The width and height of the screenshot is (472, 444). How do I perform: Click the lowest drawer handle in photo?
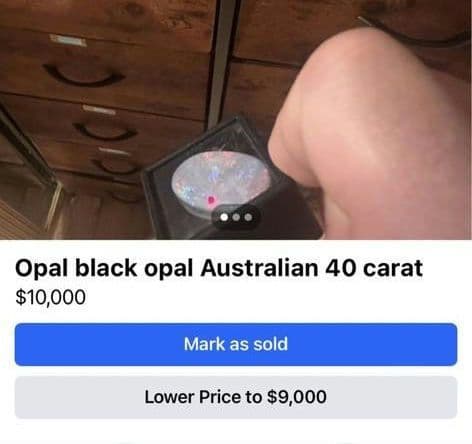(x=117, y=167)
